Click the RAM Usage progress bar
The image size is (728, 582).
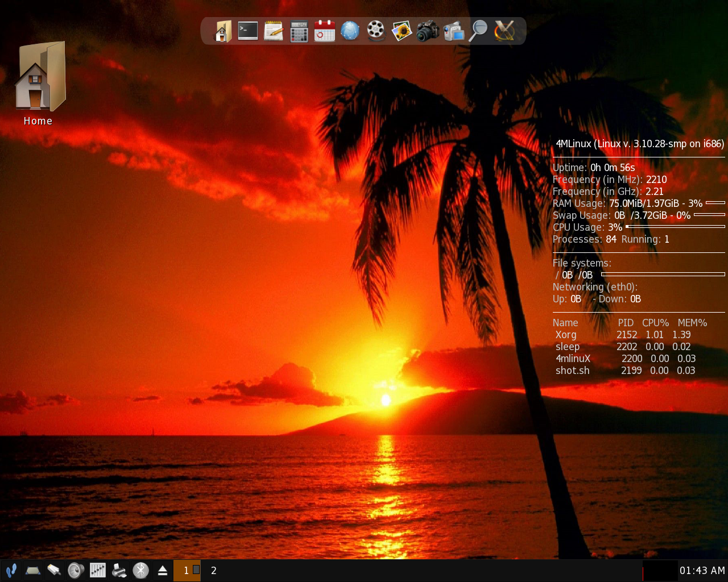point(715,203)
